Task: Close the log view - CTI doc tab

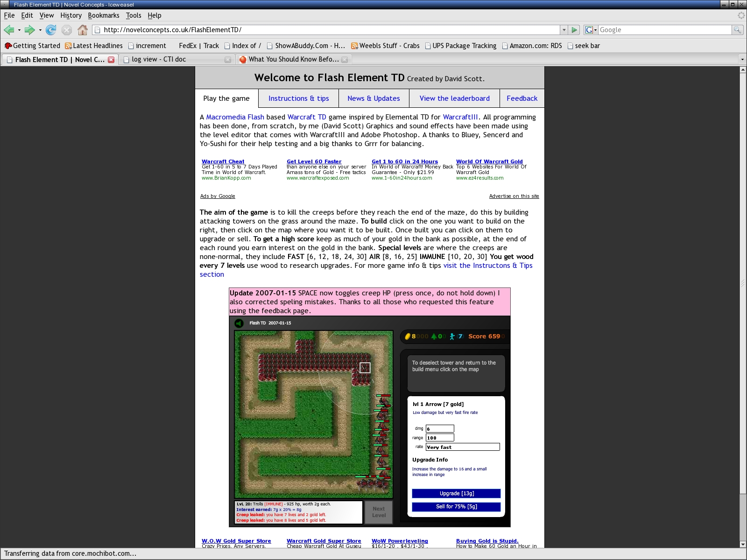Action: pyautogui.click(x=228, y=59)
